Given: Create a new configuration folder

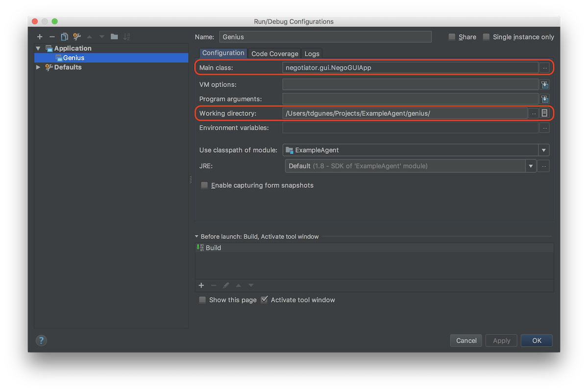Looking at the screenshot, I should click(x=114, y=37).
